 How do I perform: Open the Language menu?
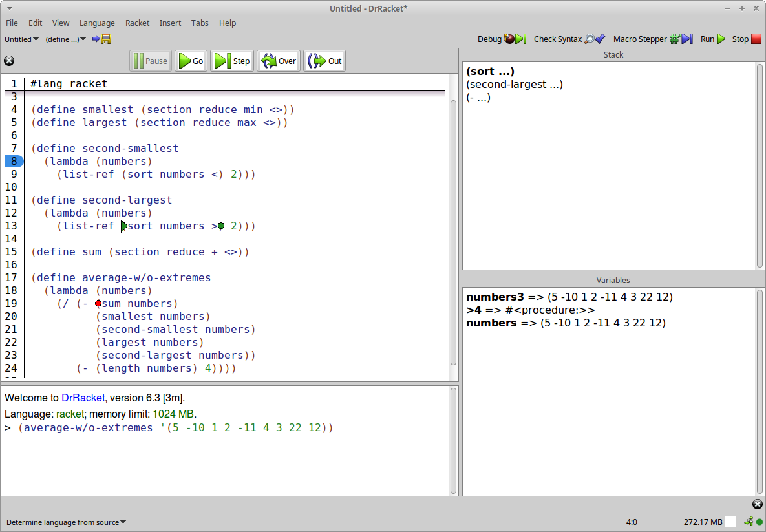[97, 23]
